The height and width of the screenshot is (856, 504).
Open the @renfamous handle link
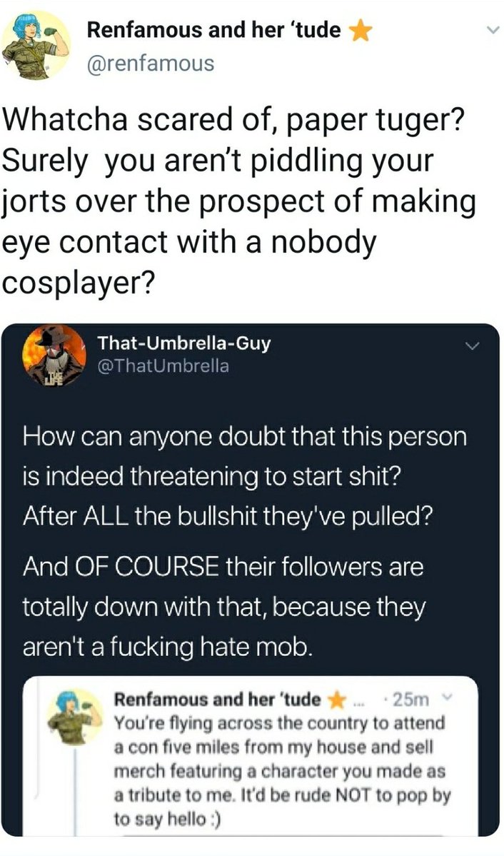151,64
